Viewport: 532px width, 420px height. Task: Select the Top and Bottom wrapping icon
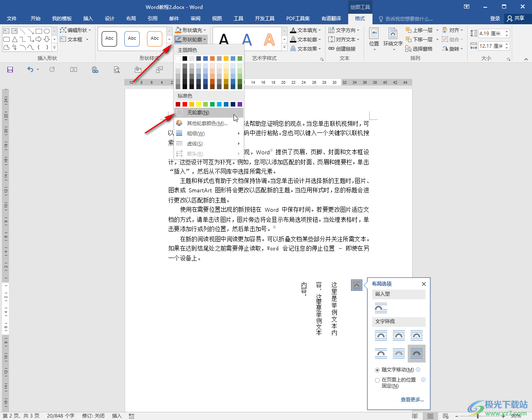(381, 353)
